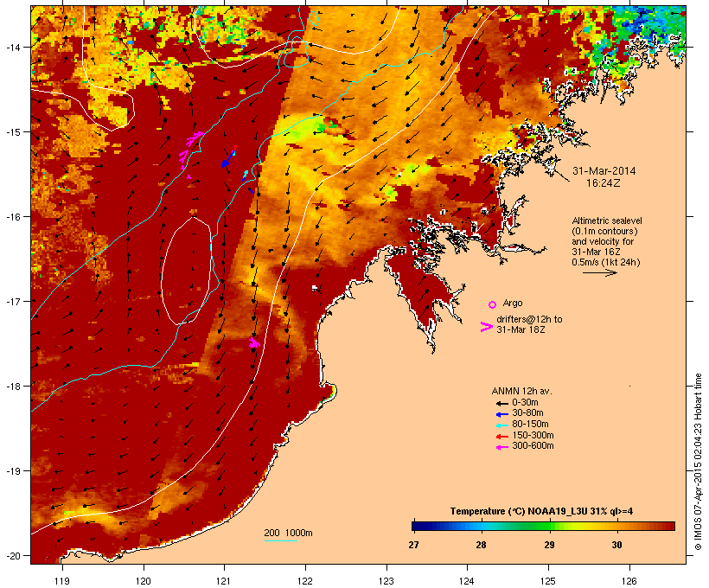Viewport: 709px width, 588px height.
Task: Click the colorbar value 27
Action: [x=413, y=545]
